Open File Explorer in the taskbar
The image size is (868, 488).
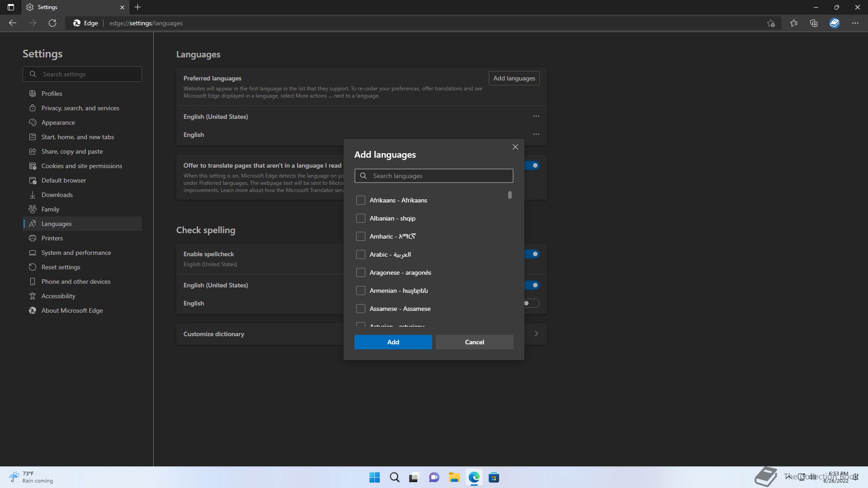pos(454,478)
